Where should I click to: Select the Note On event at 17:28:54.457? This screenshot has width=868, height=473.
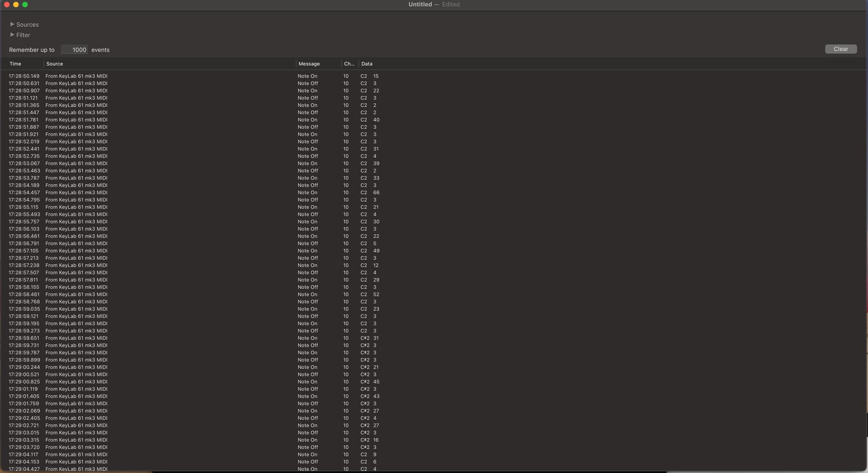coord(181,192)
